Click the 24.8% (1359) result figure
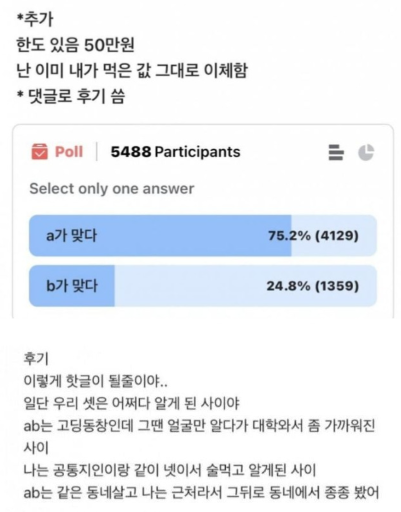 point(313,286)
